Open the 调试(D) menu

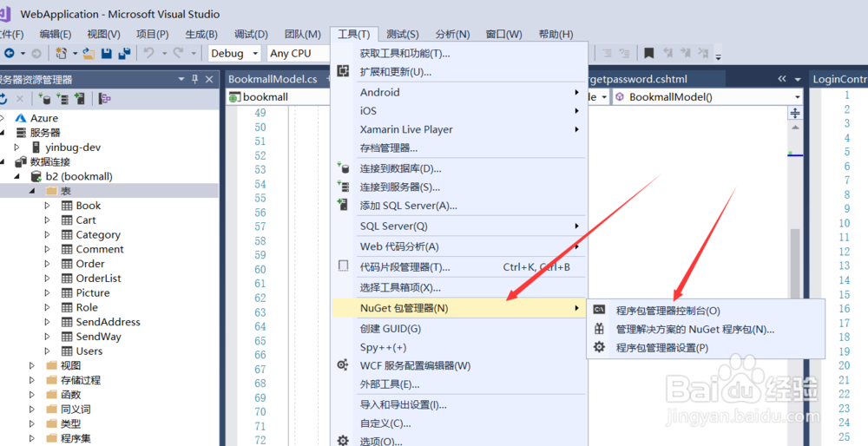click(x=251, y=34)
